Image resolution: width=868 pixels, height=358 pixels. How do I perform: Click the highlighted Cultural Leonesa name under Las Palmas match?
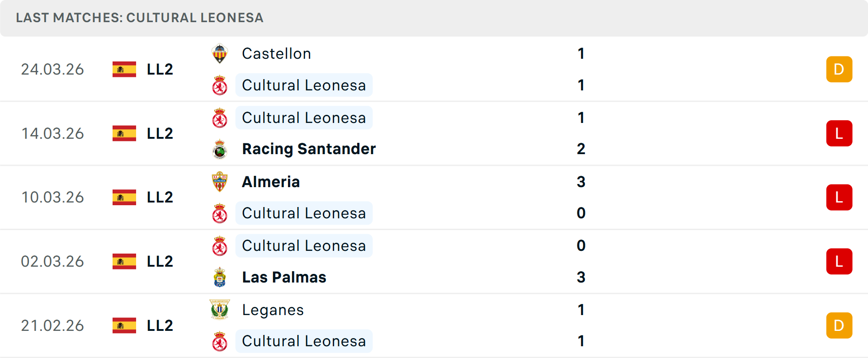(x=304, y=245)
